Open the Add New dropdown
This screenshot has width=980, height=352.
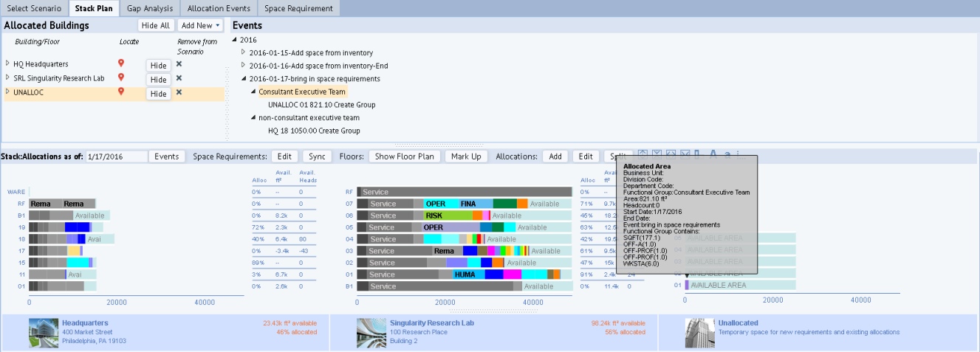(x=201, y=25)
